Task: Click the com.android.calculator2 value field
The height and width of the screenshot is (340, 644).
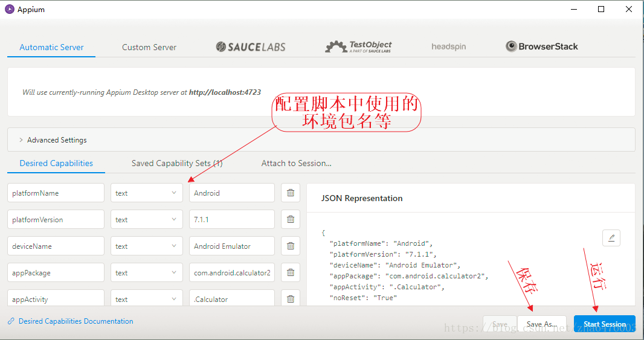Action: [231, 272]
